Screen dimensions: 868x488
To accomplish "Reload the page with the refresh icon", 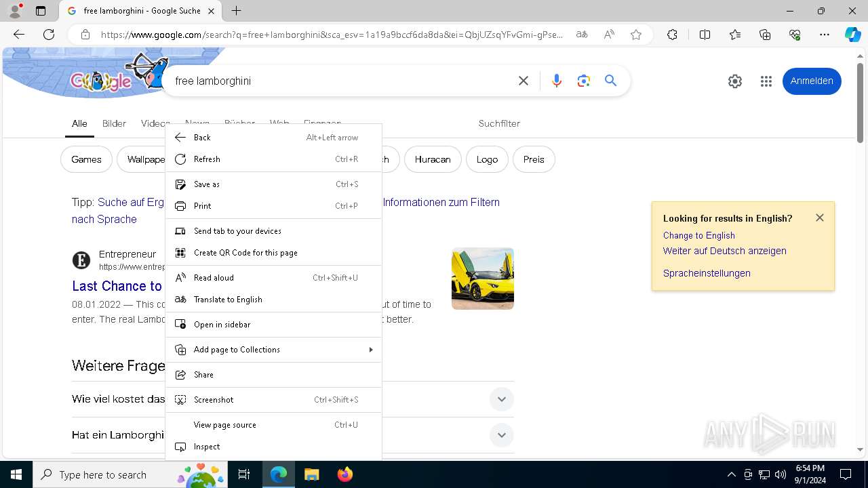I will tap(49, 35).
